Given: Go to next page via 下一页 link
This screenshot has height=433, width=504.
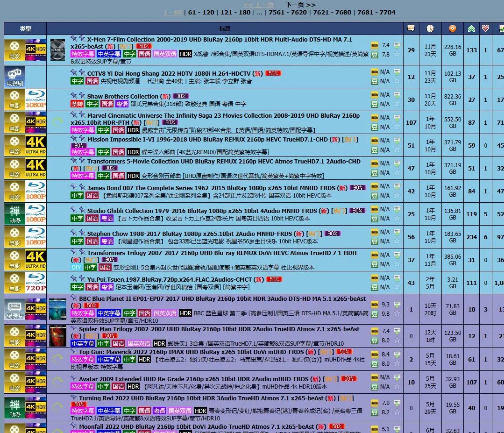Looking at the screenshot, I should click(x=300, y=5).
